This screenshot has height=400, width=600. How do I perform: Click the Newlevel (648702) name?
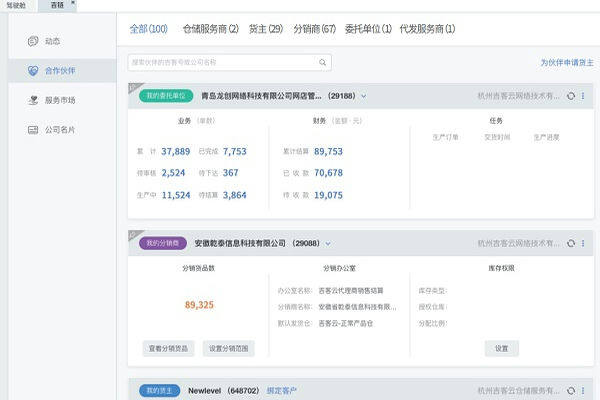[223, 391]
